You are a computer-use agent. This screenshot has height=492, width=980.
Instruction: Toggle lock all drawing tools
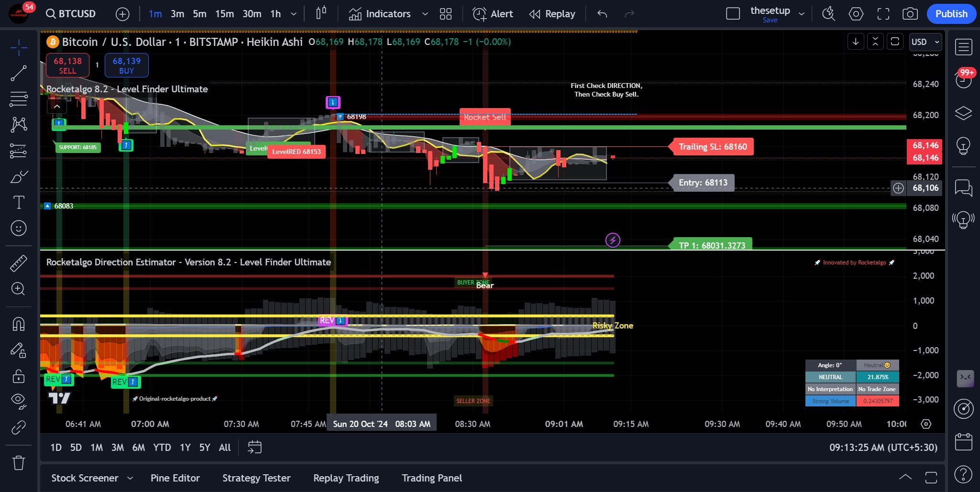click(19, 376)
